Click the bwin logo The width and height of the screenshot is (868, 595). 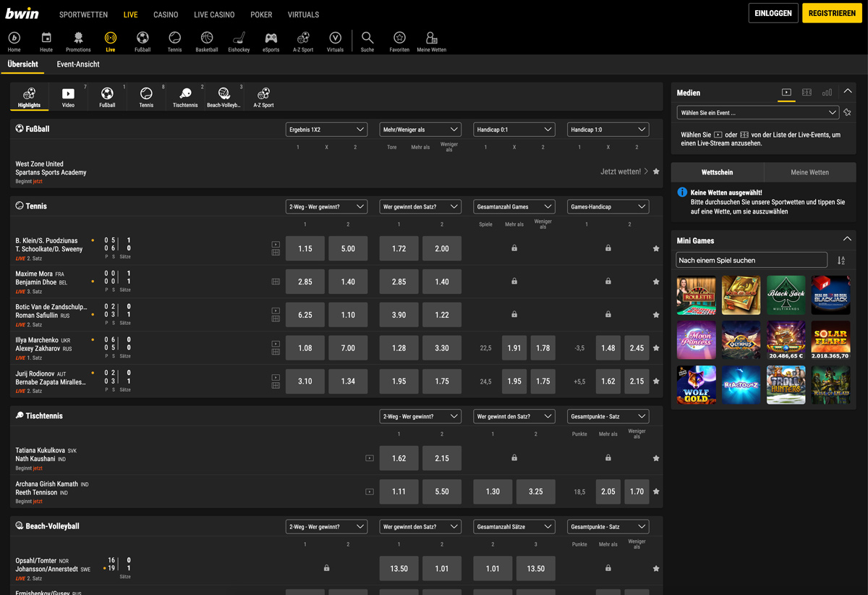pyautogui.click(x=22, y=13)
